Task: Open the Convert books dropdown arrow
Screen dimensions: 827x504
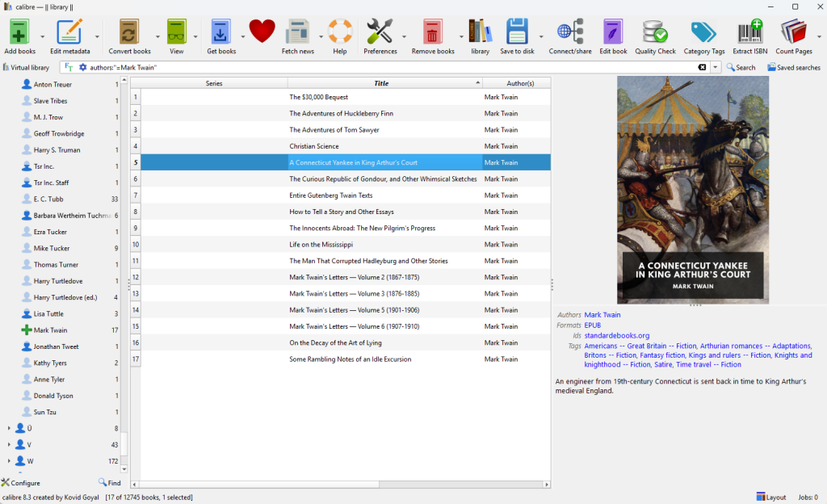Action: 157,37
